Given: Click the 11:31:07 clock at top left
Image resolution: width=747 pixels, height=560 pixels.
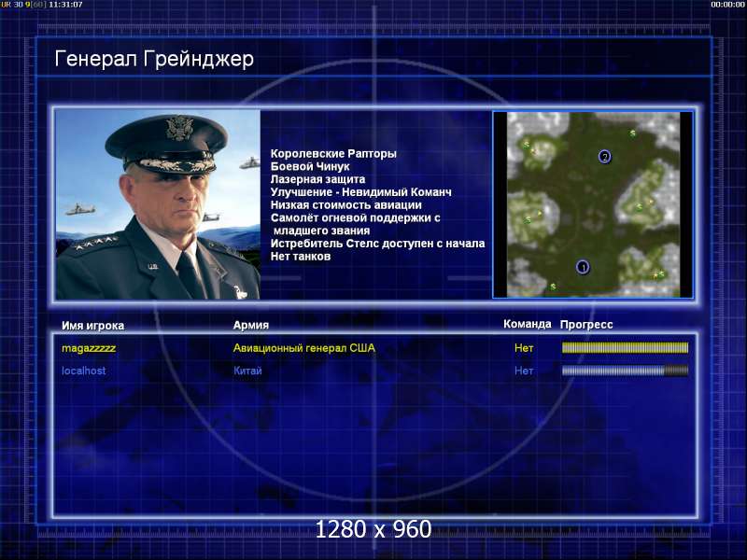Looking at the screenshot, I should [65, 5].
